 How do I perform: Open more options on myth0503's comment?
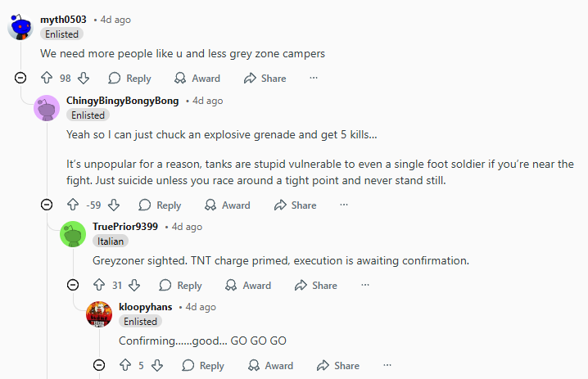(313, 79)
